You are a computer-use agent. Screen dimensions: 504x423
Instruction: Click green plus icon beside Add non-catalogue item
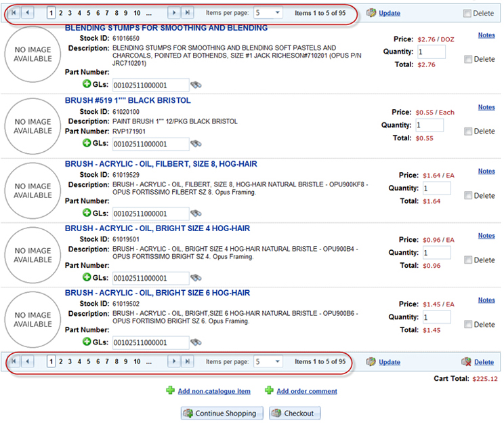[169, 390]
